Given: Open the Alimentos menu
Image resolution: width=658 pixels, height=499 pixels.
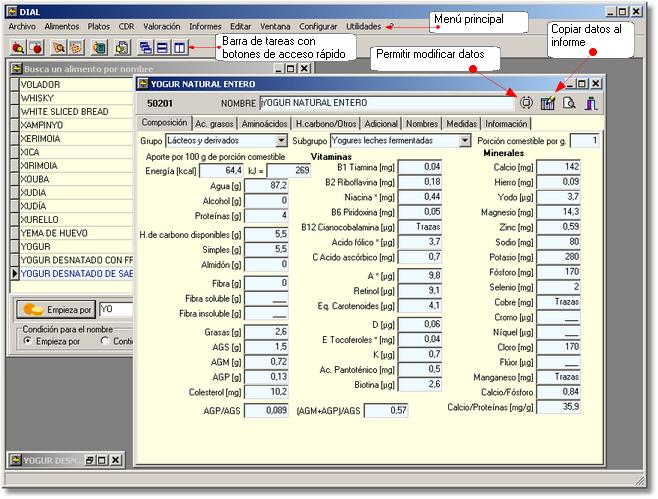Looking at the screenshot, I should point(62,26).
